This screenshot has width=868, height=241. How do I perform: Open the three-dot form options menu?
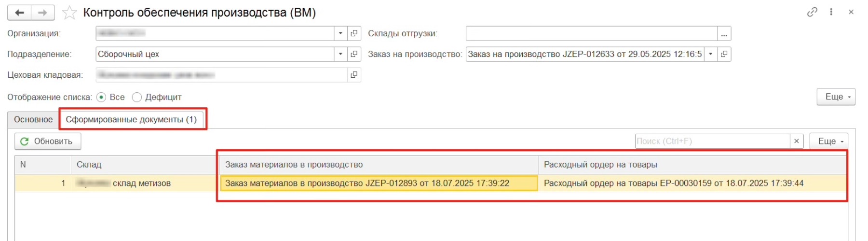831,12
